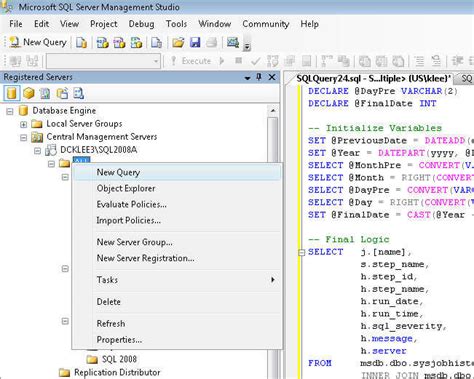Click Database Engine Query toolbar icon
This screenshot has height=379, width=474.
tap(81, 42)
